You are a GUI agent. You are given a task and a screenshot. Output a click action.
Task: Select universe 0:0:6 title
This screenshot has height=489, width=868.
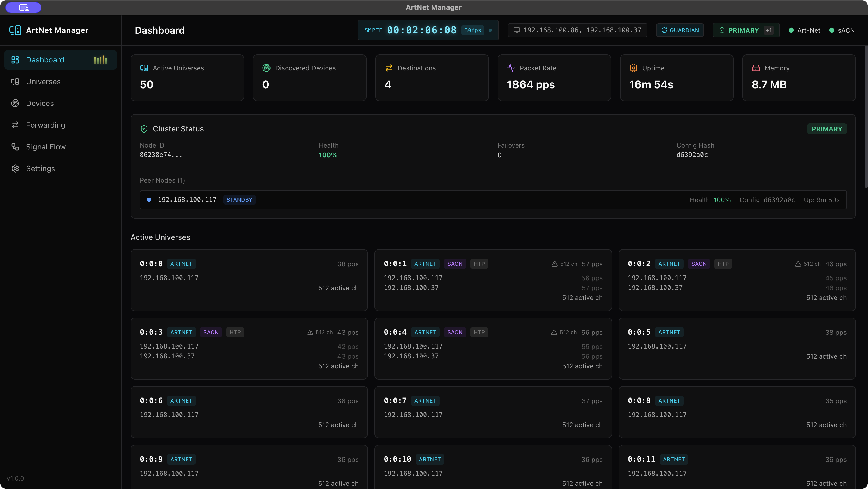click(151, 401)
